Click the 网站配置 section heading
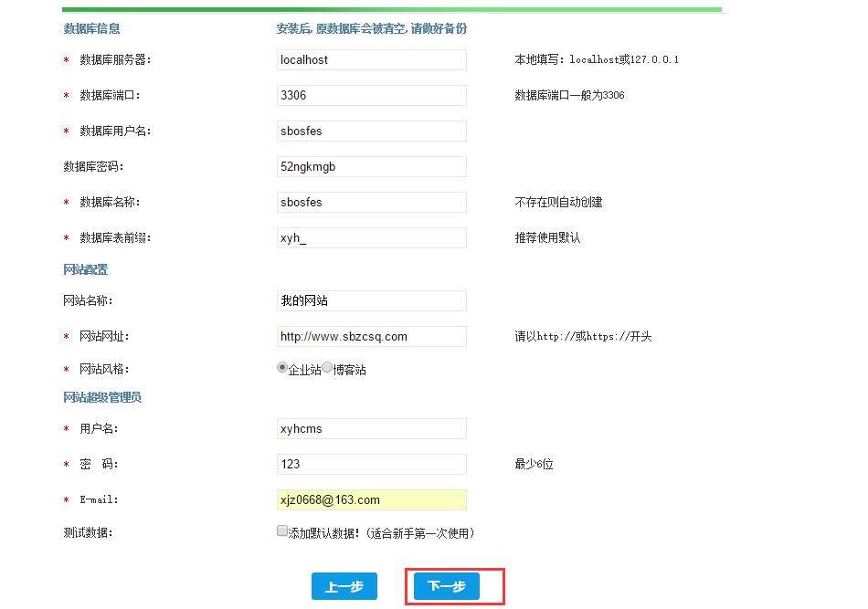Viewport: 868px width, 609px height. (85, 269)
